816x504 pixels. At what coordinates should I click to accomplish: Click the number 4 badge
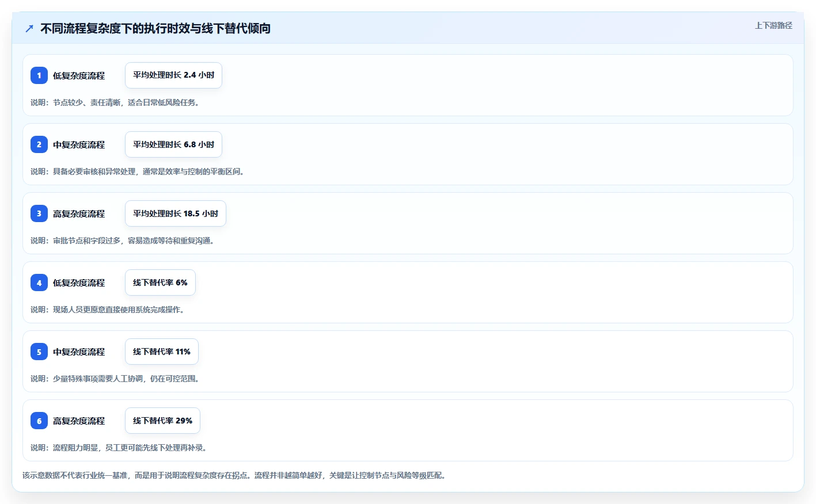click(39, 282)
